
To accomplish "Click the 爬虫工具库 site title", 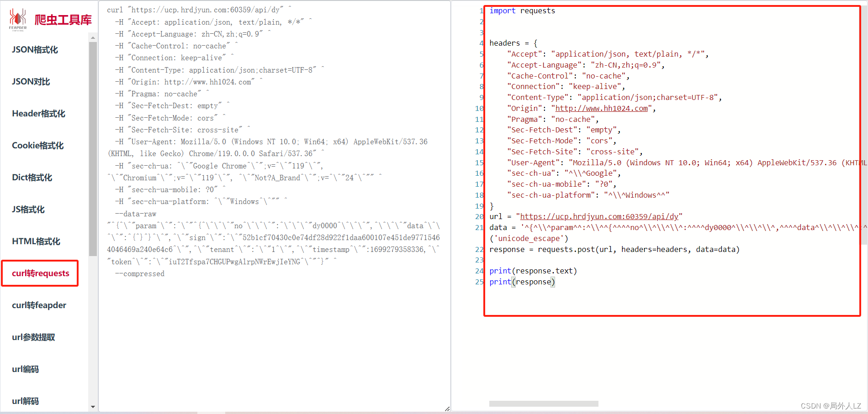I will (x=63, y=20).
